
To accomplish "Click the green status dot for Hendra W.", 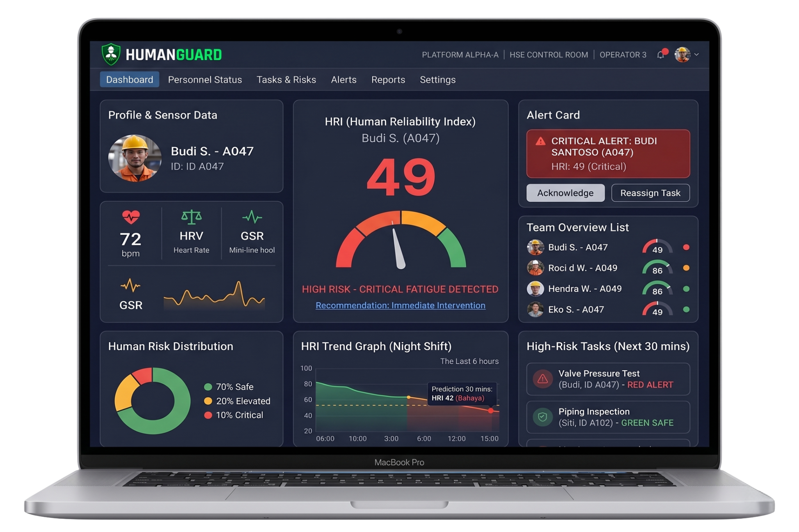I will coord(686,289).
